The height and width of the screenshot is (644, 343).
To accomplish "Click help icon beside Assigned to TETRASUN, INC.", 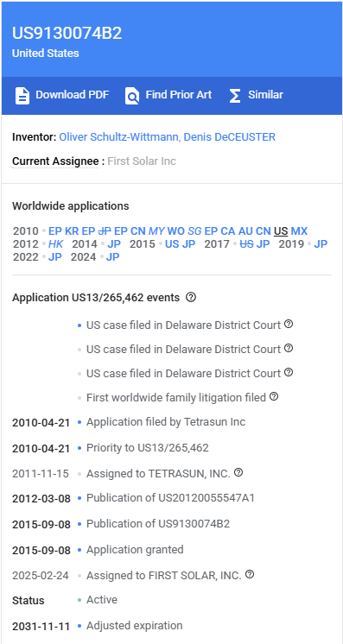I will 238,473.
